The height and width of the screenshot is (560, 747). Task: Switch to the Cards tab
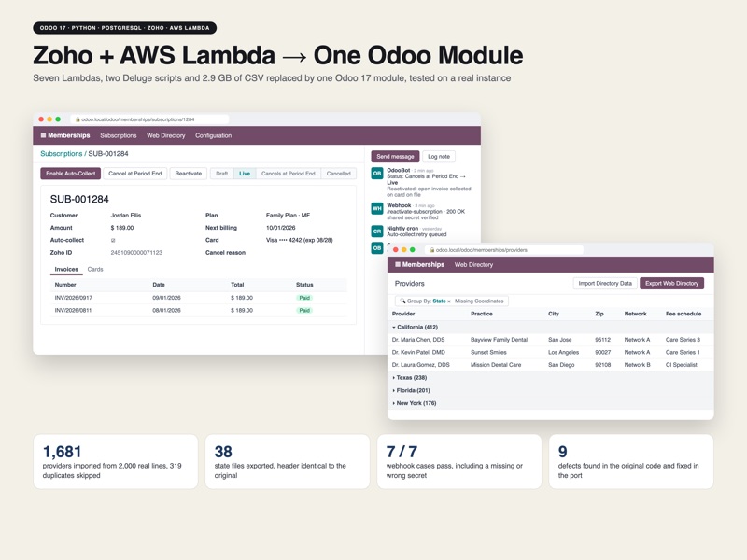click(x=95, y=270)
